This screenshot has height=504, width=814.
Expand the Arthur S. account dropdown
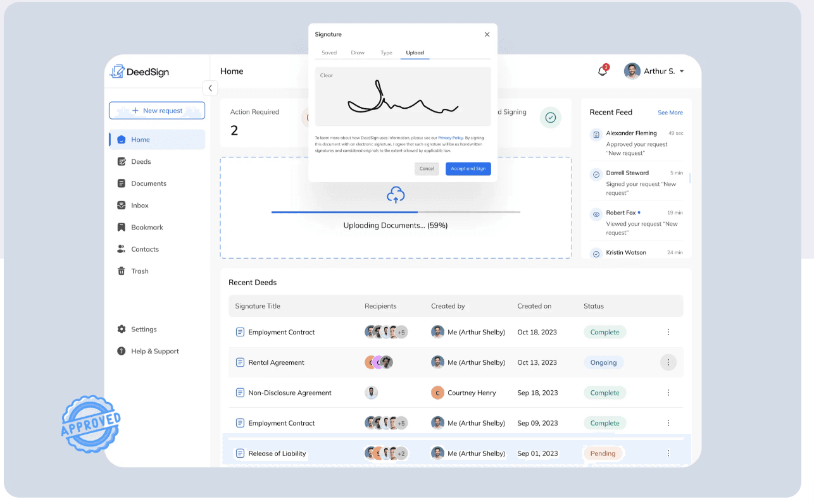[x=682, y=71]
